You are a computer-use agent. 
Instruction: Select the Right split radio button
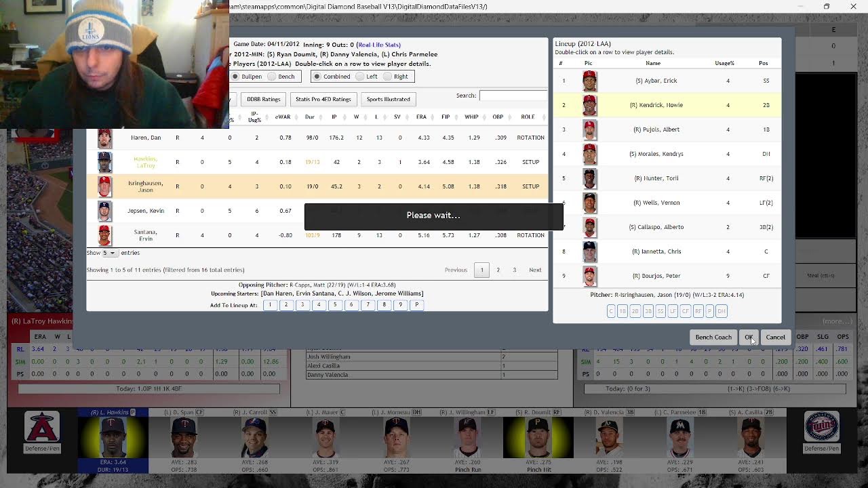click(387, 77)
